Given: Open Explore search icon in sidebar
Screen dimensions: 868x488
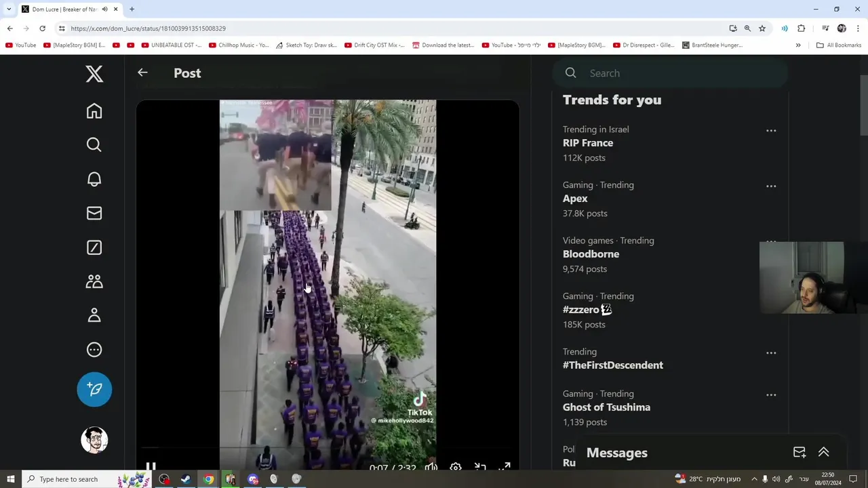Looking at the screenshot, I should tap(94, 144).
